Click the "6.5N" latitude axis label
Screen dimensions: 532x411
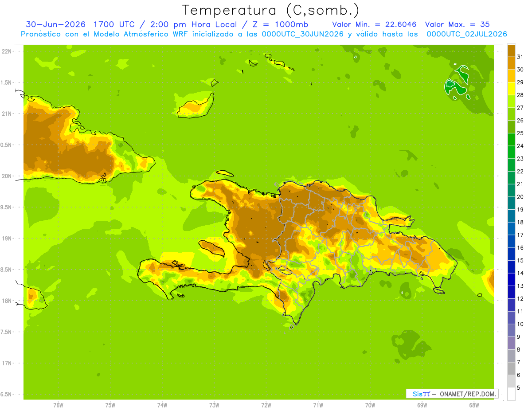click(x=7, y=394)
